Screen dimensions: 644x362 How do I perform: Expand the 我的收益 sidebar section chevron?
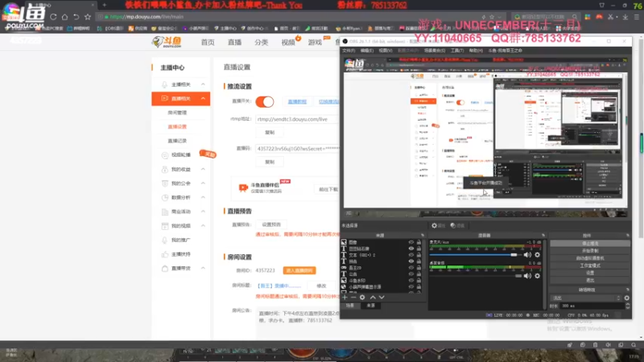point(203,169)
